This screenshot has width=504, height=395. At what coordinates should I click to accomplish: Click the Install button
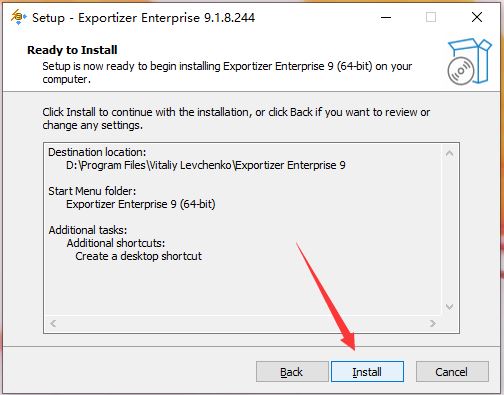coord(367,372)
